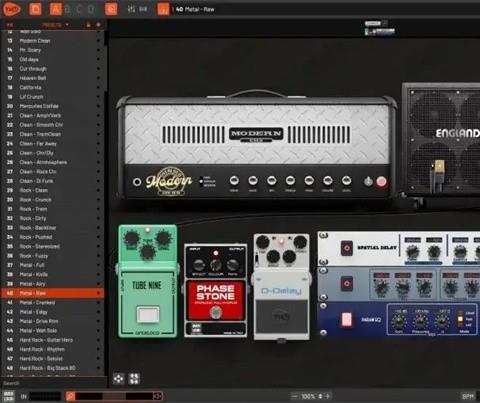Click the small icon right of mixer faders

[143, 9]
